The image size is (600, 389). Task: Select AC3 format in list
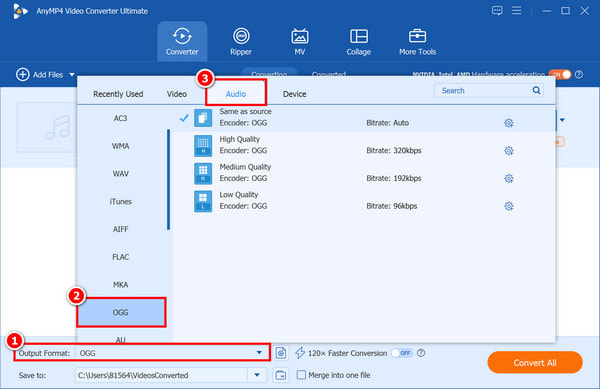120,118
